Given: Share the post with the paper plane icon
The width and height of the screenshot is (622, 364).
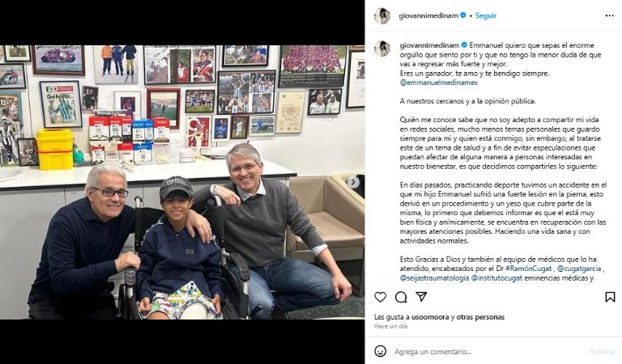Looking at the screenshot, I should 421,297.
